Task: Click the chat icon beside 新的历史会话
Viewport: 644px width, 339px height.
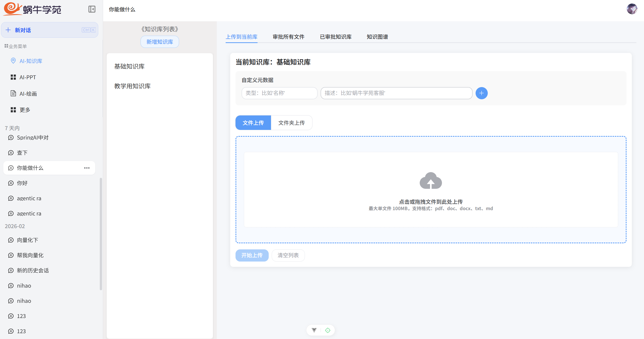Action: 11,270
